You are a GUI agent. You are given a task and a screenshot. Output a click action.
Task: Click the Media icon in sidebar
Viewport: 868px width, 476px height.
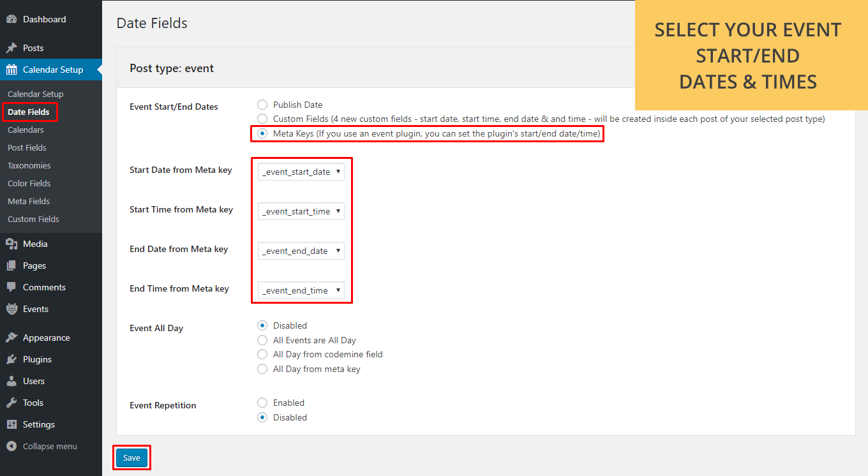pyautogui.click(x=11, y=244)
